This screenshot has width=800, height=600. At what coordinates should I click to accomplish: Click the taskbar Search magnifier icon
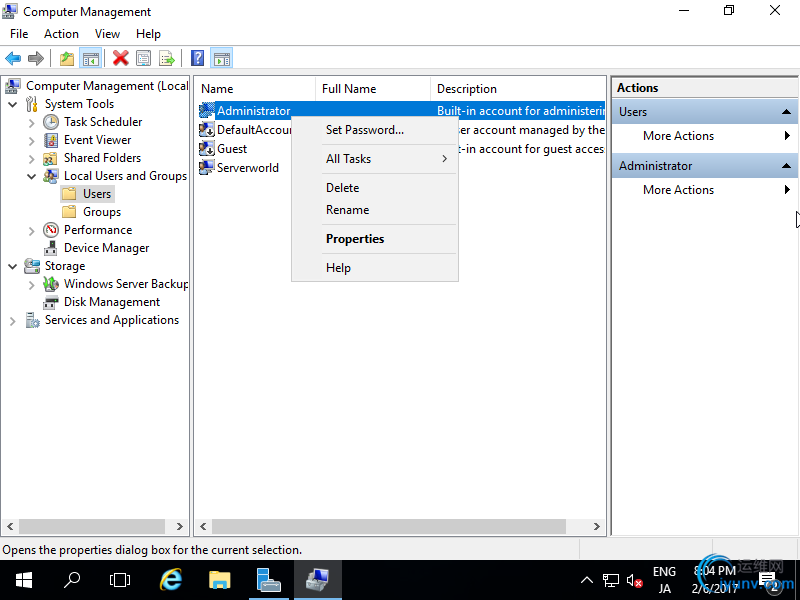point(72,580)
